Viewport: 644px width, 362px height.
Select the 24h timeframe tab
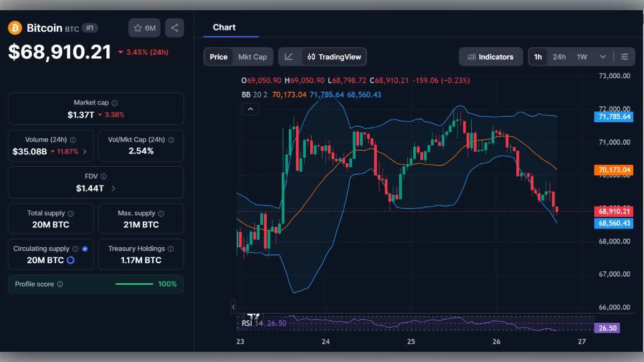[560, 56]
